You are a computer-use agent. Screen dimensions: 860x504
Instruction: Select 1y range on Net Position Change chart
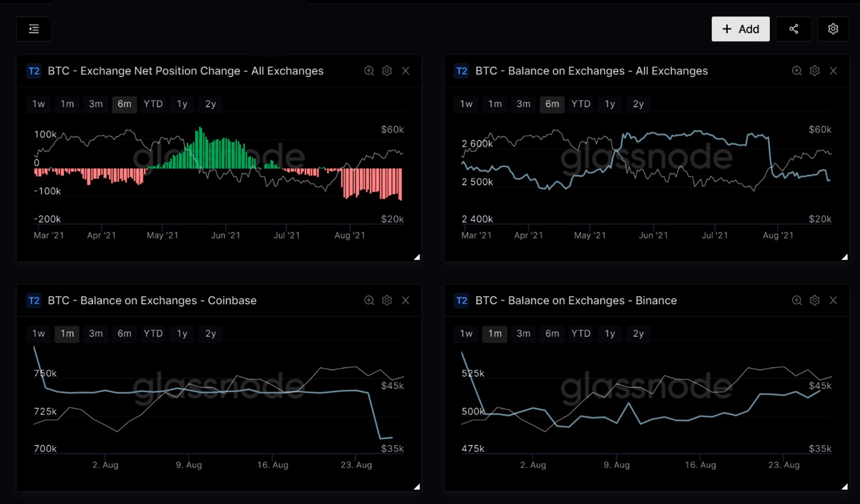coord(182,104)
